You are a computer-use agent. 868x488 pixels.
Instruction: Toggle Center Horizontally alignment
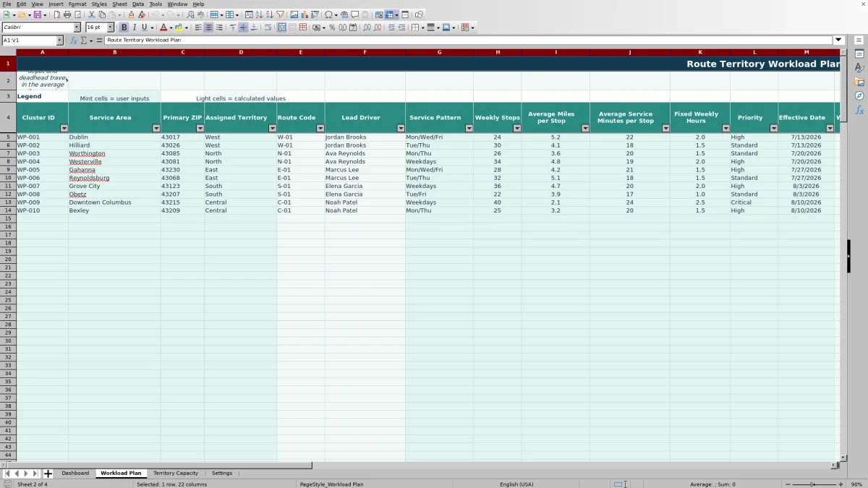coord(208,27)
